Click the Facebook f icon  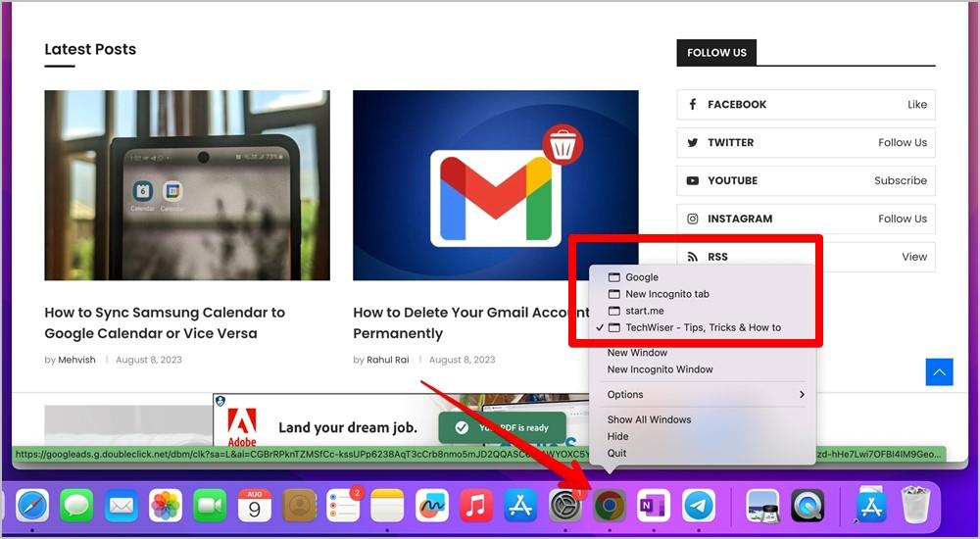[x=693, y=105]
